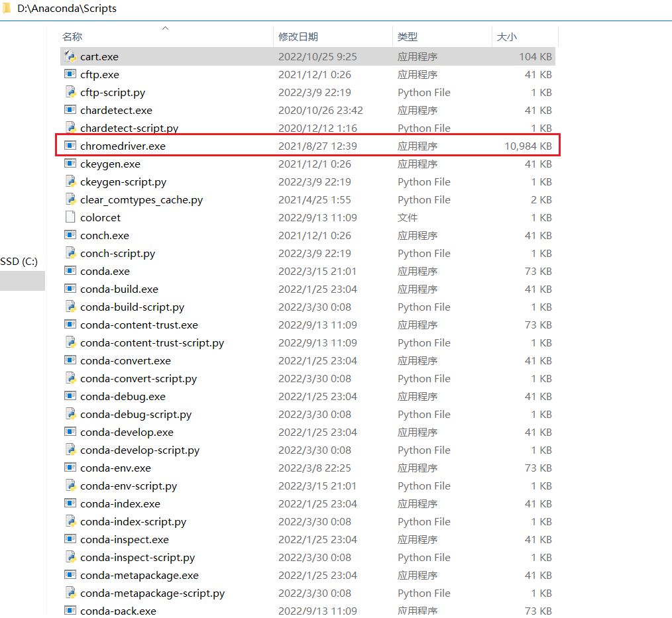The height and width of the screenshot is (618, 672).
Task: Select the clear_comtypes_cache.py file icon
Action: pos(70,199)
